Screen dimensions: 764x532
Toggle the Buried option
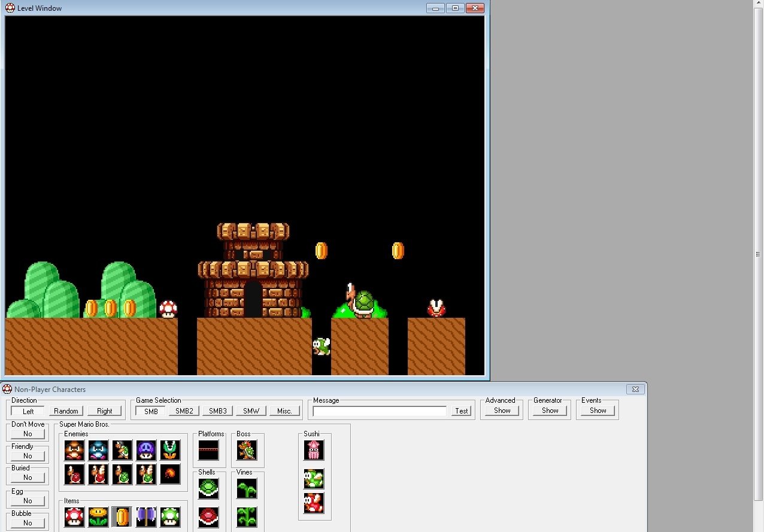coord(28,478)
